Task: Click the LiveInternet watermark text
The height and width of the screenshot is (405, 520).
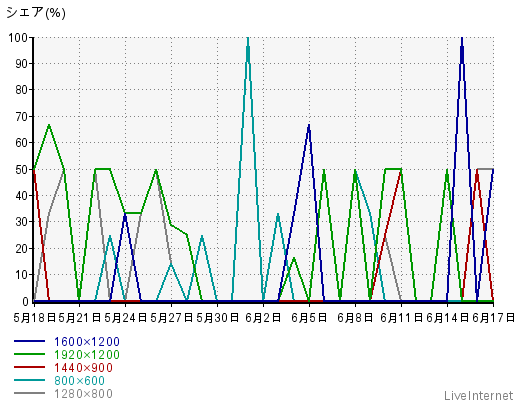Action: coord(479,396)
